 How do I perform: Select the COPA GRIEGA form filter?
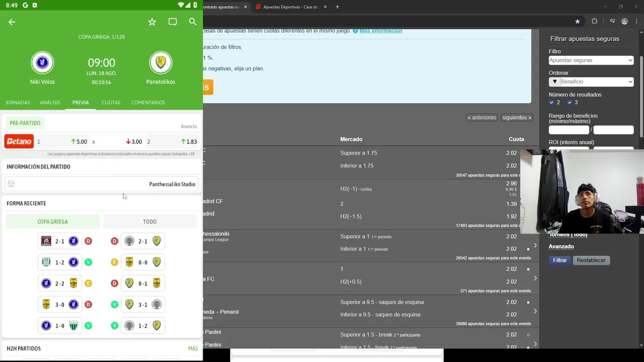tap(53, 222)
